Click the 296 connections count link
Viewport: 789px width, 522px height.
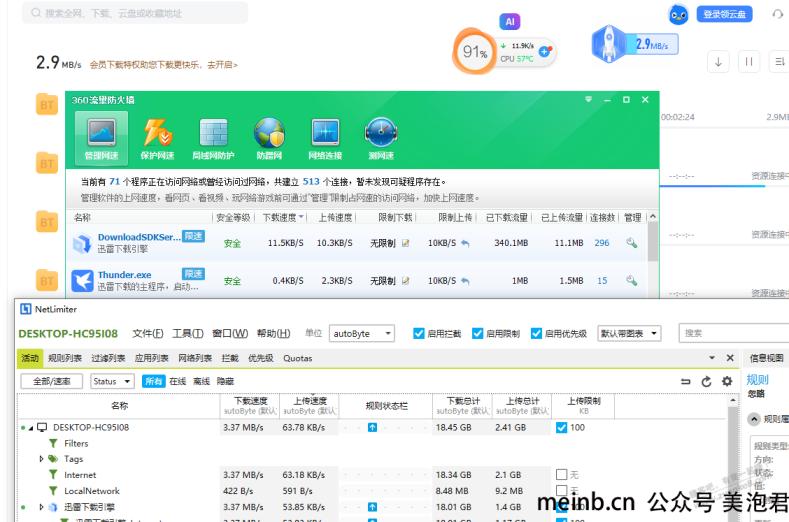tap(602, 243)
